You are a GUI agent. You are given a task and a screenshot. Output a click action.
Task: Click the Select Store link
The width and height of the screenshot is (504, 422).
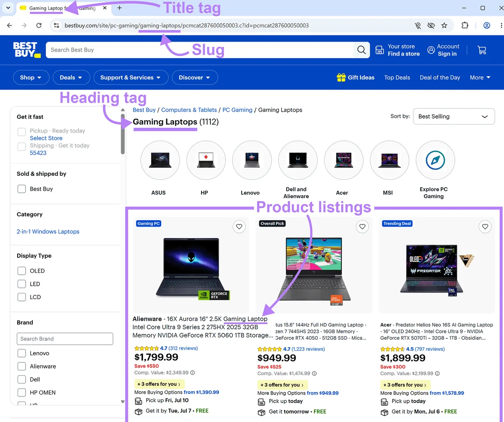pyautogui.click(x=46, y=138)
